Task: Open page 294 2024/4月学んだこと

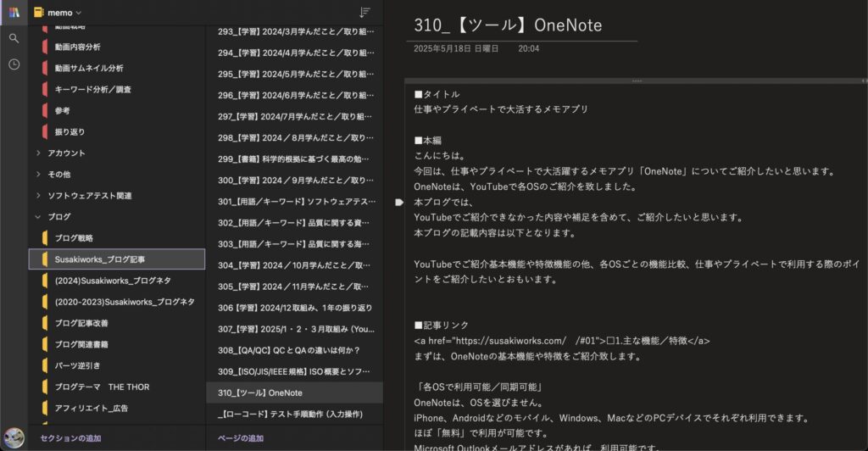Action: [294, 53]
